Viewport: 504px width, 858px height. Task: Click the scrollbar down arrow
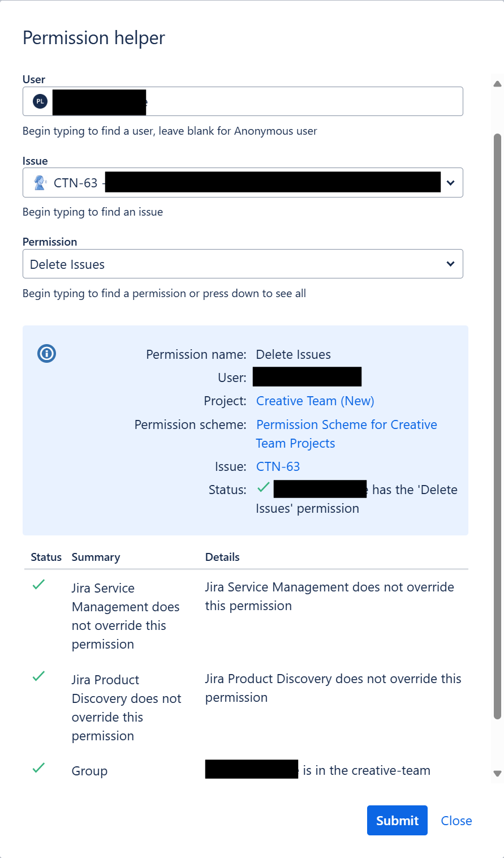[x=497, y=774]
